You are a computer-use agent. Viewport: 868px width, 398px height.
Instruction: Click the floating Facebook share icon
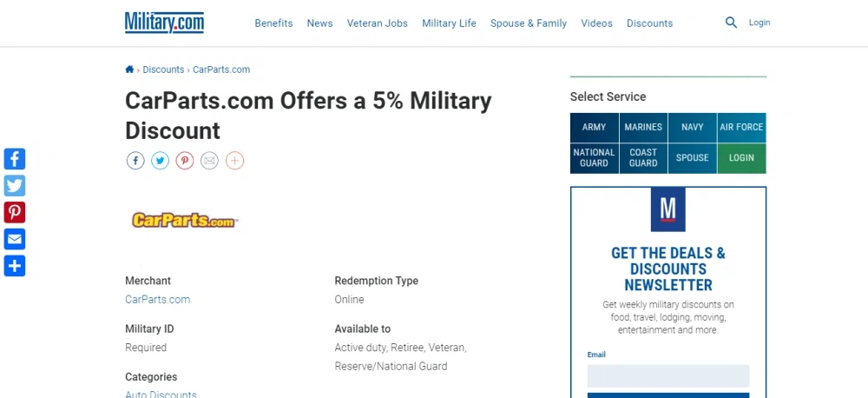coord(15,159)
